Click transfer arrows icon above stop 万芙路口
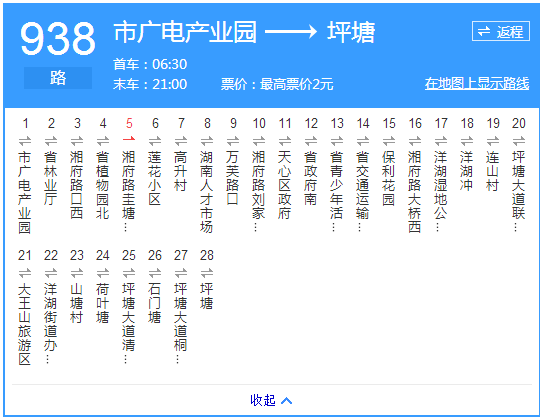This screenshot has width=540, height=417. click(x=233, y=141)
